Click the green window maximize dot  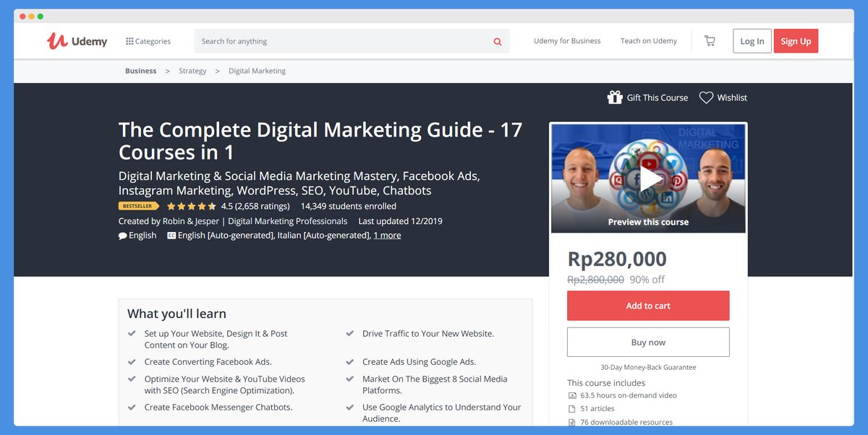pyautogui.click(x=40, y=17)
